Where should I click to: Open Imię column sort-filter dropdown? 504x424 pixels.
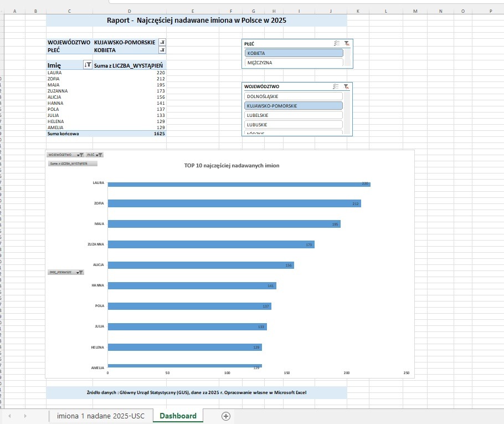[88, 65]
